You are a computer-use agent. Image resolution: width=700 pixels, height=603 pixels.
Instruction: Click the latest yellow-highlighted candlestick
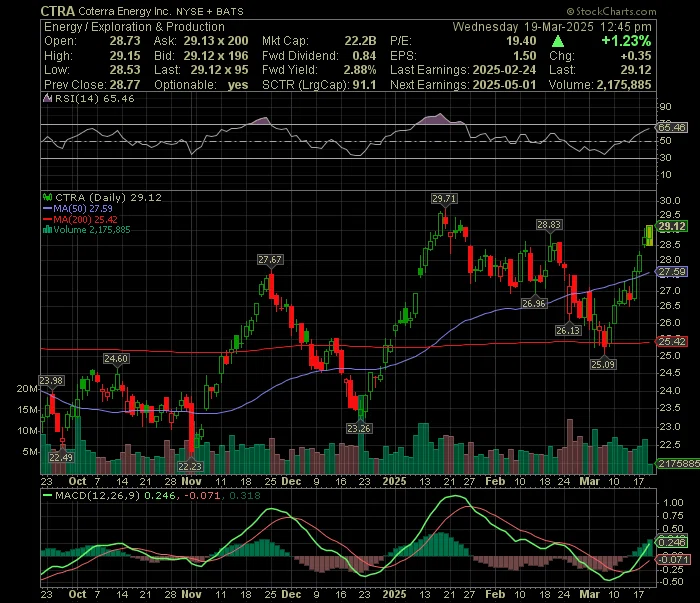pyautogui.click(x=649, y=235)
